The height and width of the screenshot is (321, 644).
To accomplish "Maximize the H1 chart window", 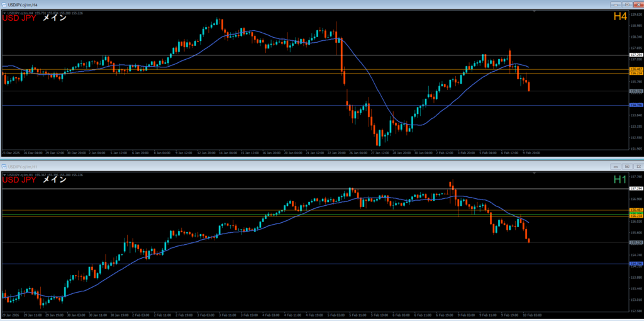I will [626, 166].
